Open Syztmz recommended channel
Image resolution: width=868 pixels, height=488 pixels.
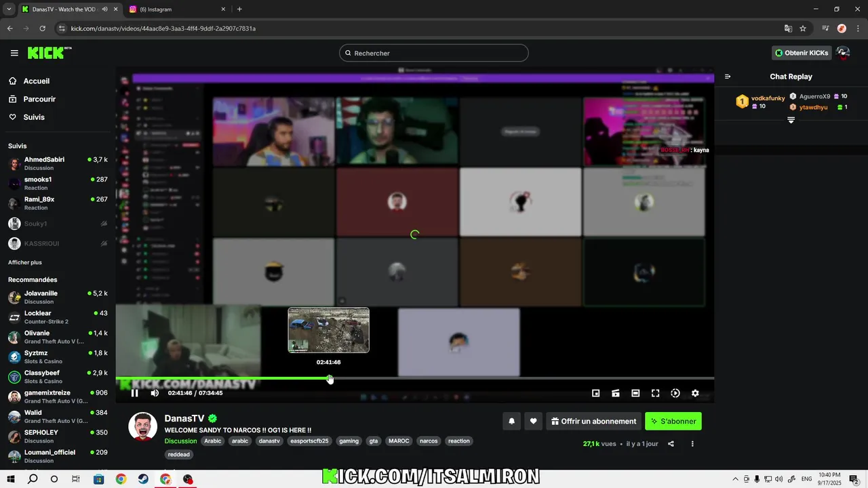point(58,357)
